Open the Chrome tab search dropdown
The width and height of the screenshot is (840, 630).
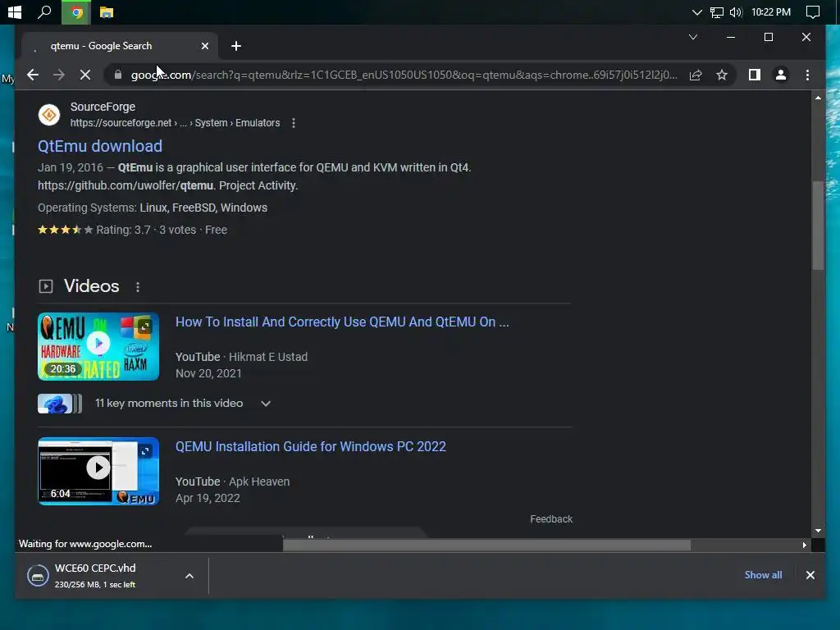click(x=692, y=37)
